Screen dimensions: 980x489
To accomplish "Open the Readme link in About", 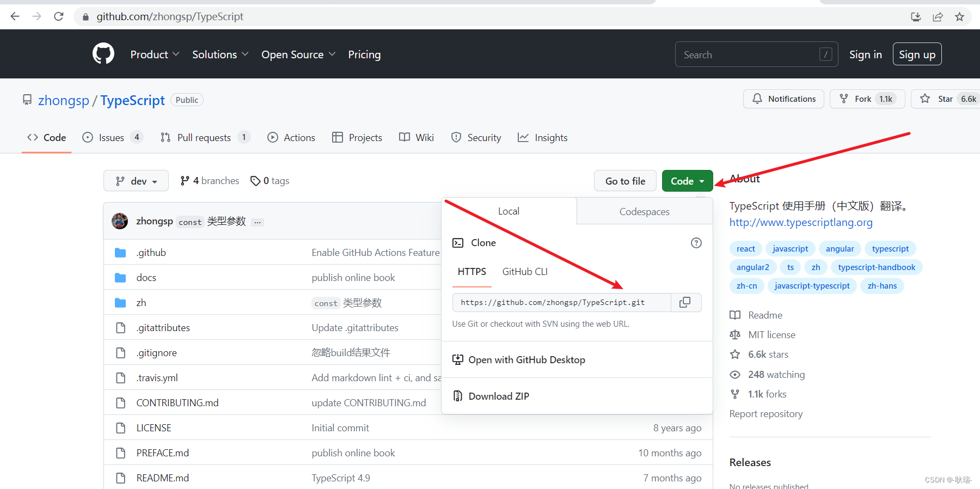I will point(756,315).
